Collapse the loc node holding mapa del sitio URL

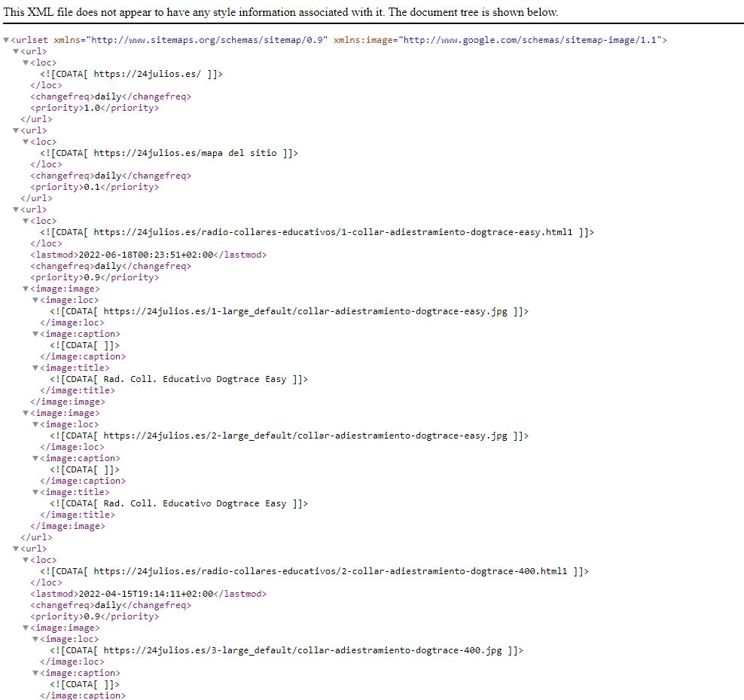pyautogui.click(x=26, y=142)
